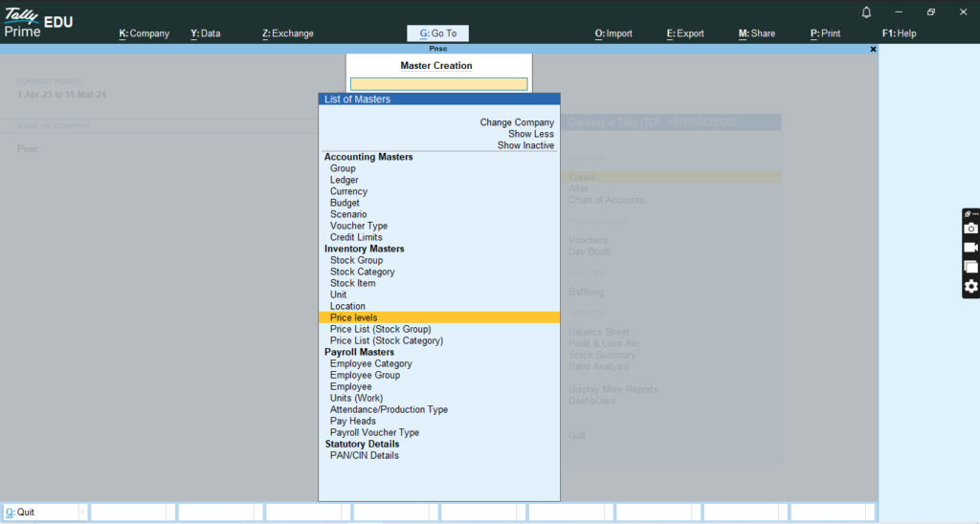
Task: Select Stock Group under Inventory Masters
Action: pyautogui.click(x=356, y=260)
